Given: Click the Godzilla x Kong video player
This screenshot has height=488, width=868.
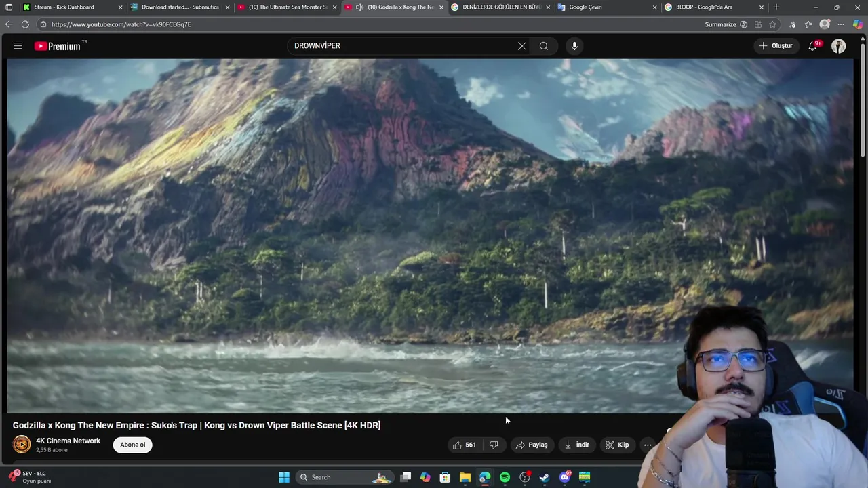Looking at the screenshot, I should pyautogui.click(x=431, y=236).
